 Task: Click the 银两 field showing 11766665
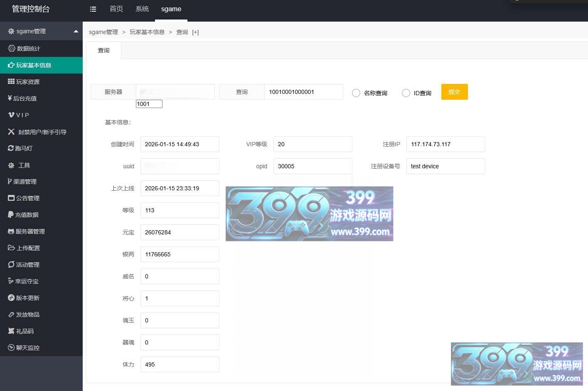[180, 254]
